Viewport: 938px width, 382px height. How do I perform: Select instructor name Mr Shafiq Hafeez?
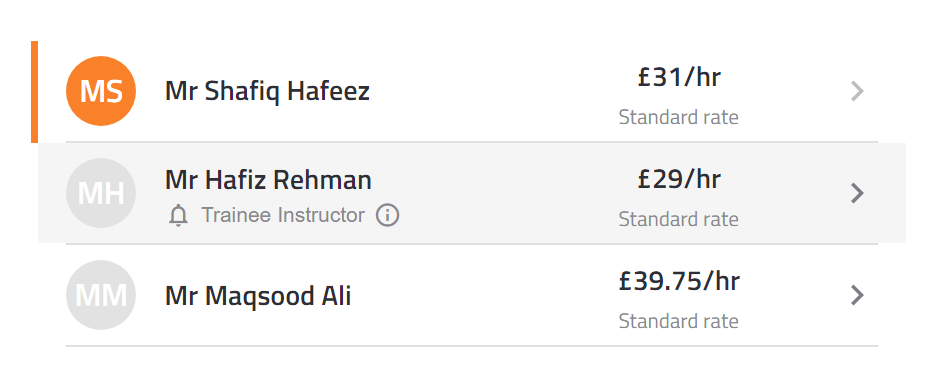[x=267, y=91]
